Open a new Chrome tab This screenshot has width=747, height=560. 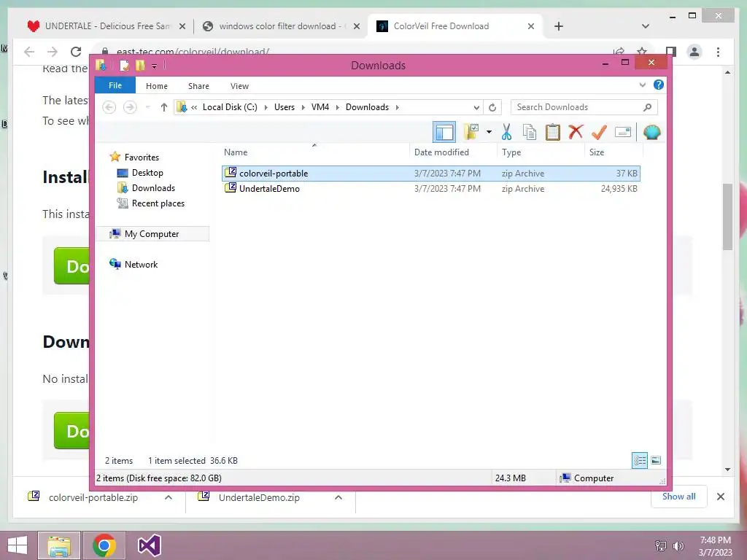[x=559, y=26]
